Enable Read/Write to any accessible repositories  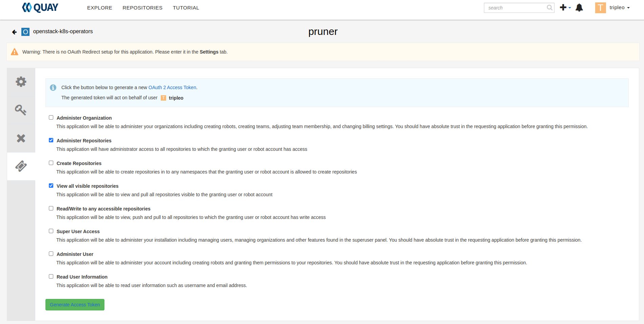coord(51,208)
